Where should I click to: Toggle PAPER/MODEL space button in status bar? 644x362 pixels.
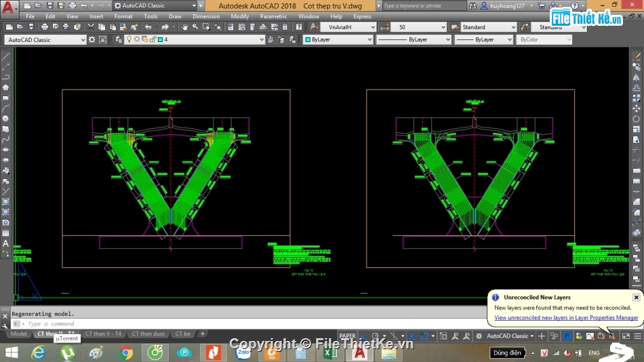tap(348, 336)
